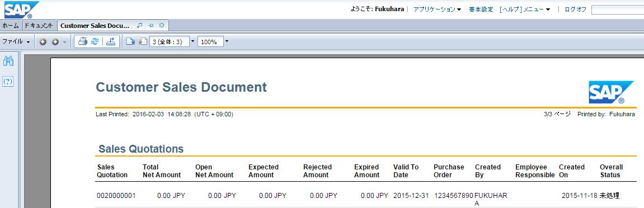Open the binoculars search panel
The image size is (644, 208).
(x=8, y=62)
